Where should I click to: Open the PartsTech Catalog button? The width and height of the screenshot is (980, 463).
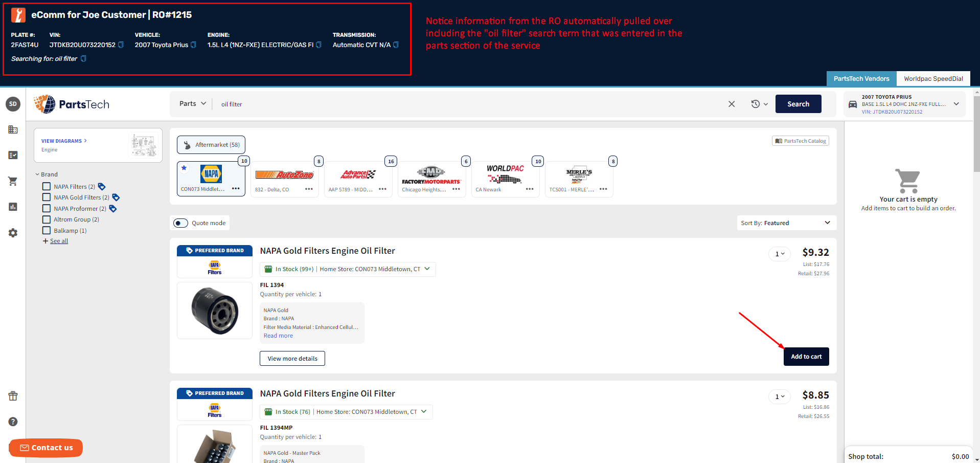click(801, 141)
